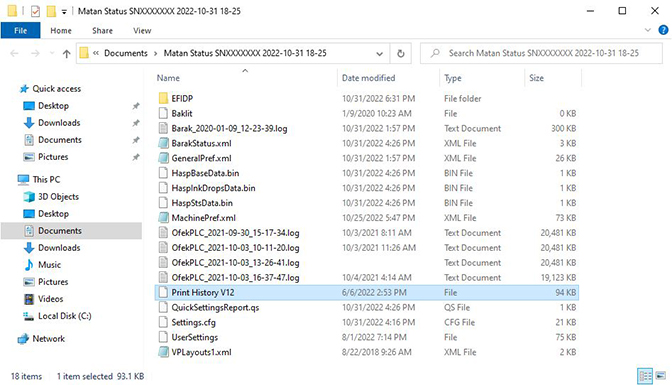Select Desktop under Quick access
Screen dimensions: 672x385
53,105
